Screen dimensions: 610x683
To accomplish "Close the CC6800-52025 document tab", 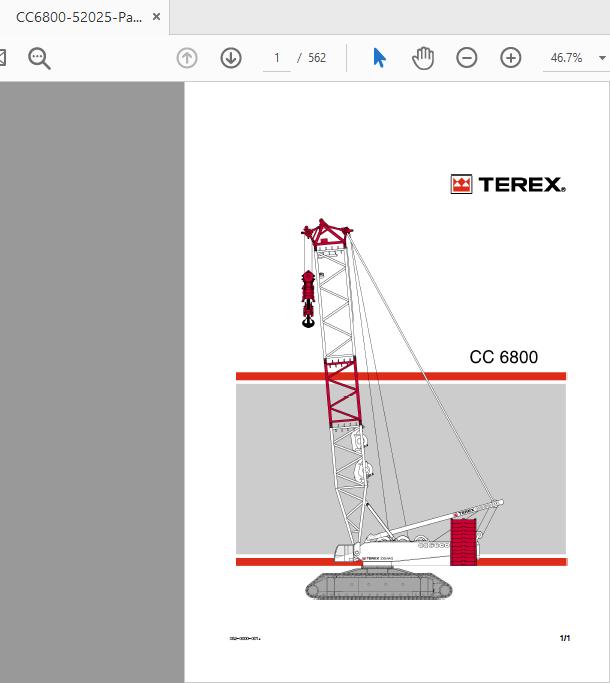I will pyautogui.click(x=156, y=17).
